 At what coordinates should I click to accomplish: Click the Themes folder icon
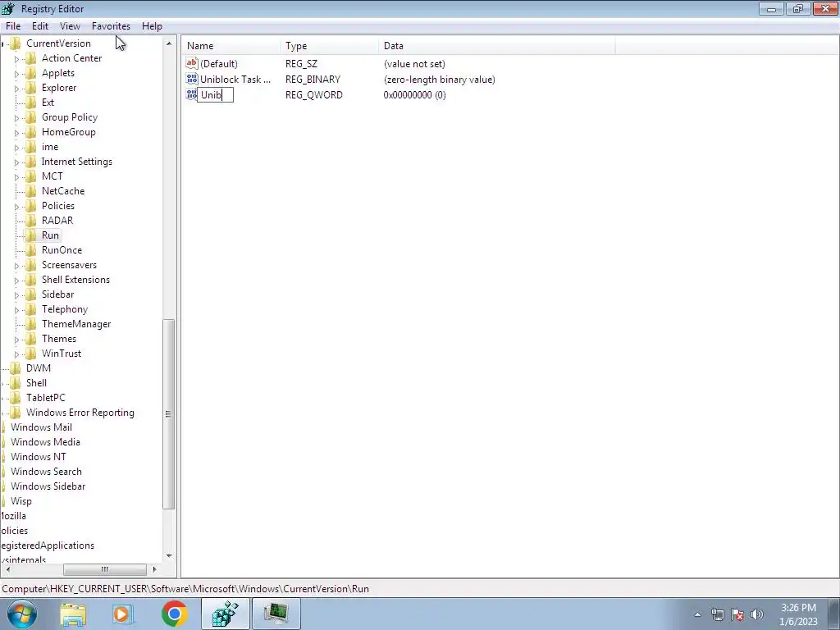click(x=31, y=339)
